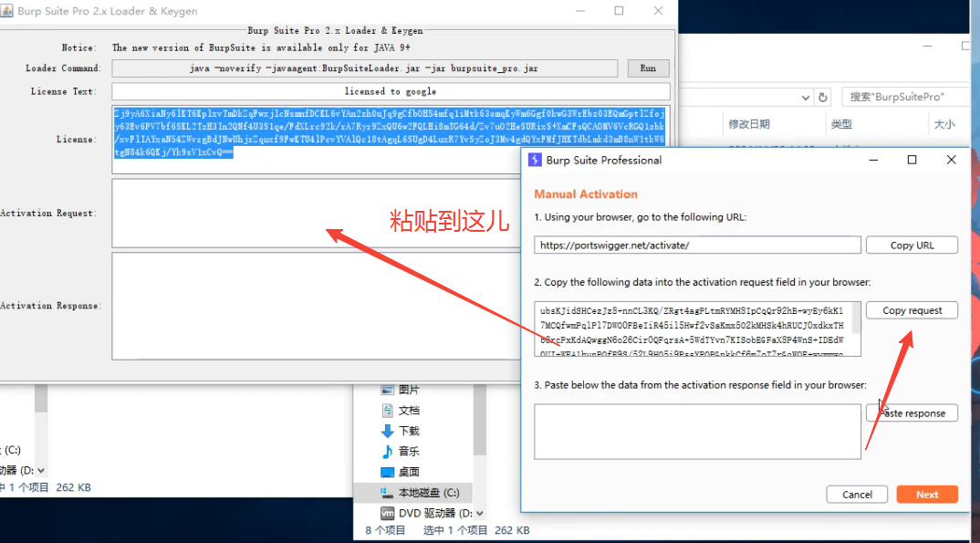
Task: Expand the chevron next to the left D: drive
Action: (x=41, y=471)
